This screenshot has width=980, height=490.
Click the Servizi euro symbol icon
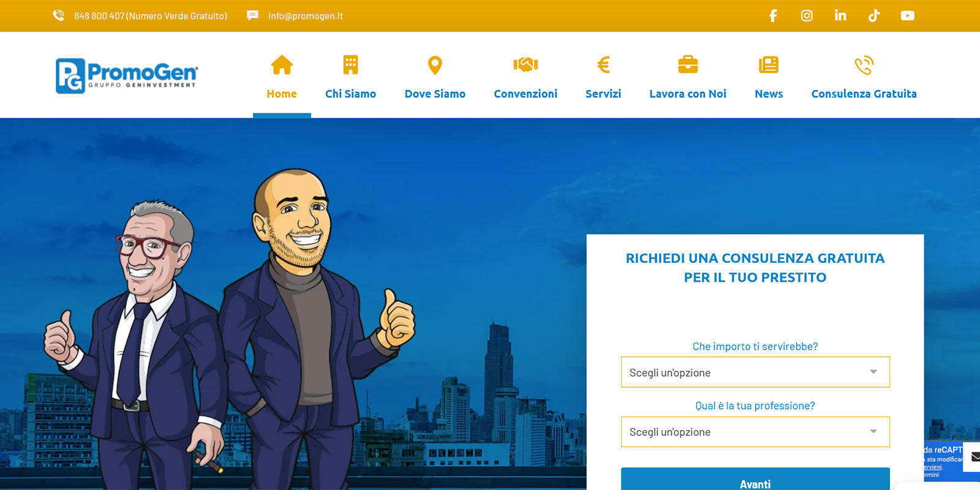pyautogui.click(x=603, y=65)
